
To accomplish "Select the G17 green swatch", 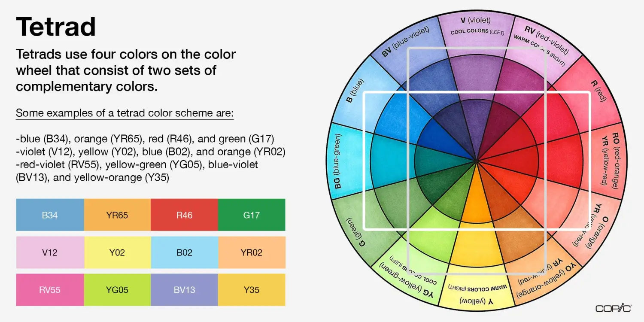I will point(252,215).
